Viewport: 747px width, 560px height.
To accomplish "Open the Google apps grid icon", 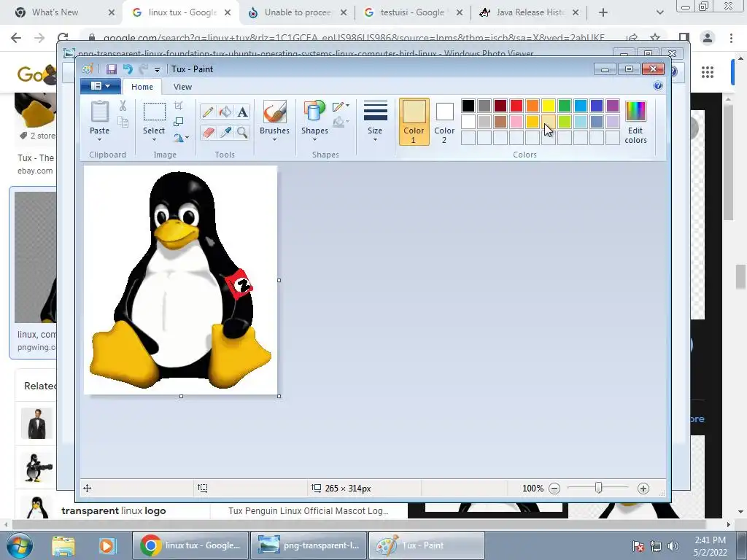I will tap(708, 72).
